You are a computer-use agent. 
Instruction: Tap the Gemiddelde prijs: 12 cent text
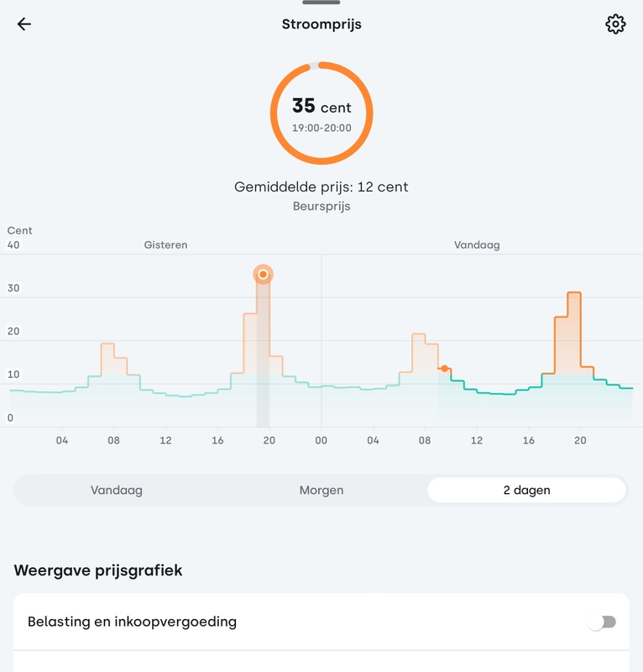(321, 186)
